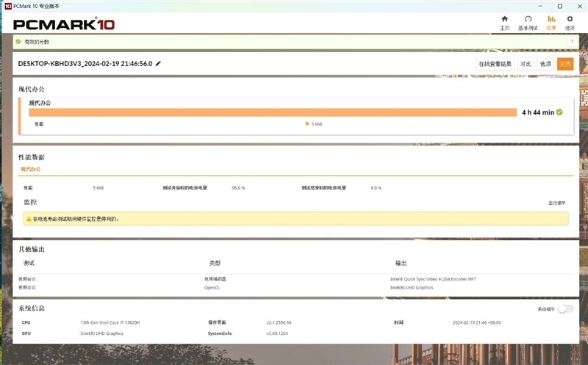Click the green check beside 4 h 44 min
The width and height of the screenshot is (588, 365).
[559, 112]
